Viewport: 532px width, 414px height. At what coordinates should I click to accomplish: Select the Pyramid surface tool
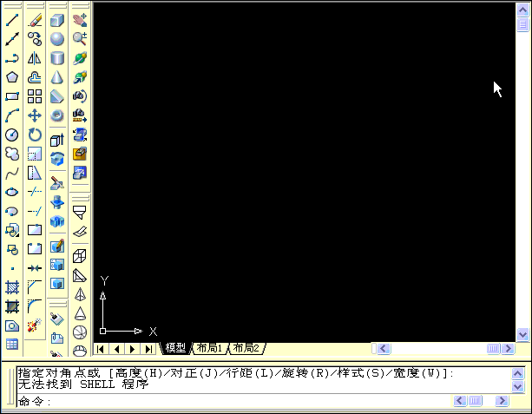click(80, 294)
